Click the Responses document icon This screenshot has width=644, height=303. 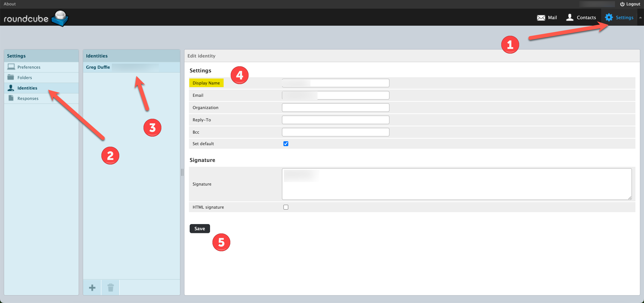pyautogui.click(x=11, y=98)
